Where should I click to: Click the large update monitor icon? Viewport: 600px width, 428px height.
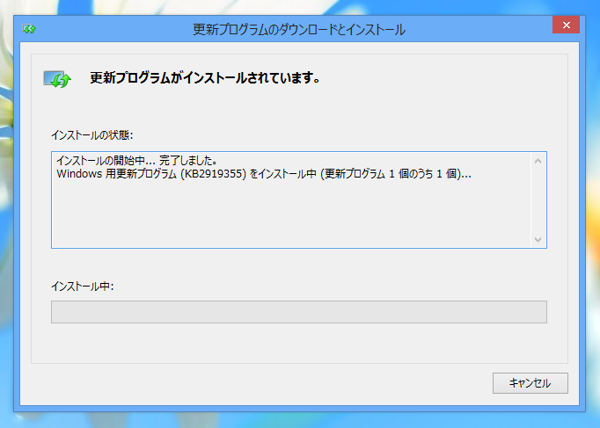tap(57, 79)
